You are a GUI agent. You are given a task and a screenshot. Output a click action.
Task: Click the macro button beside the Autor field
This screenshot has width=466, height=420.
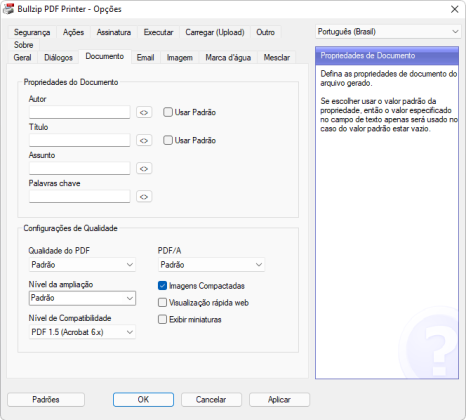pos(144,112)
